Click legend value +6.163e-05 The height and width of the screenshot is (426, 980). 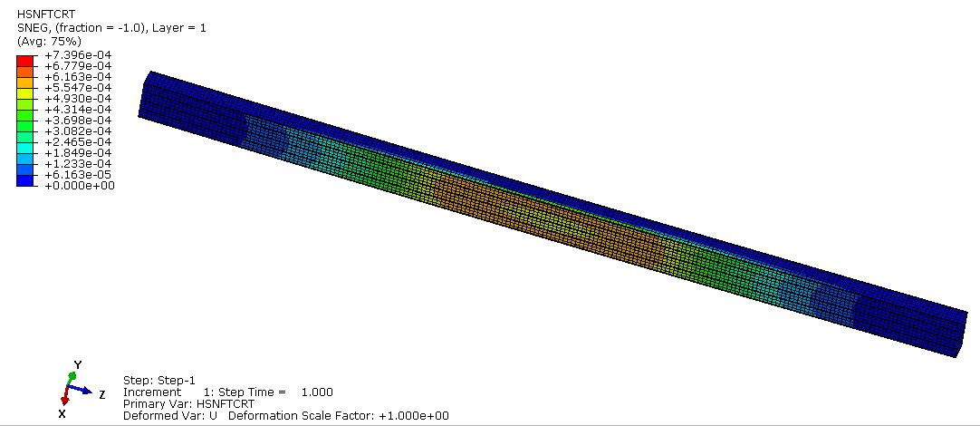tap(78, 175)
